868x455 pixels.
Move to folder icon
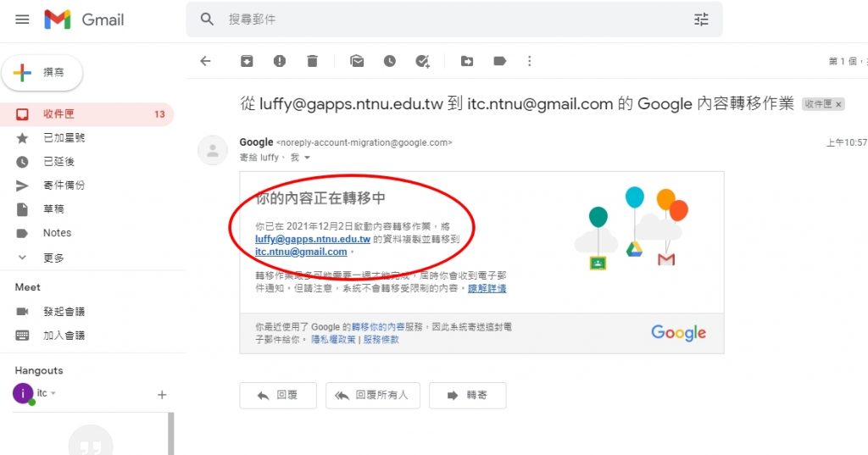coord(467,61)
